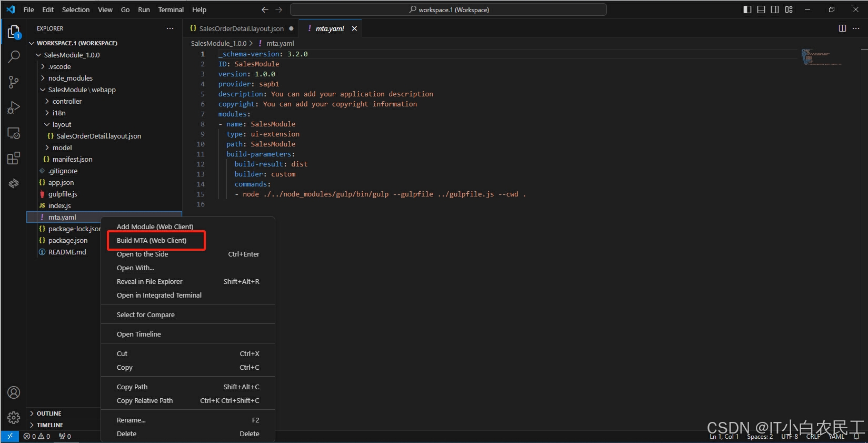Open the Source Control view icon

tap(14, 82)
